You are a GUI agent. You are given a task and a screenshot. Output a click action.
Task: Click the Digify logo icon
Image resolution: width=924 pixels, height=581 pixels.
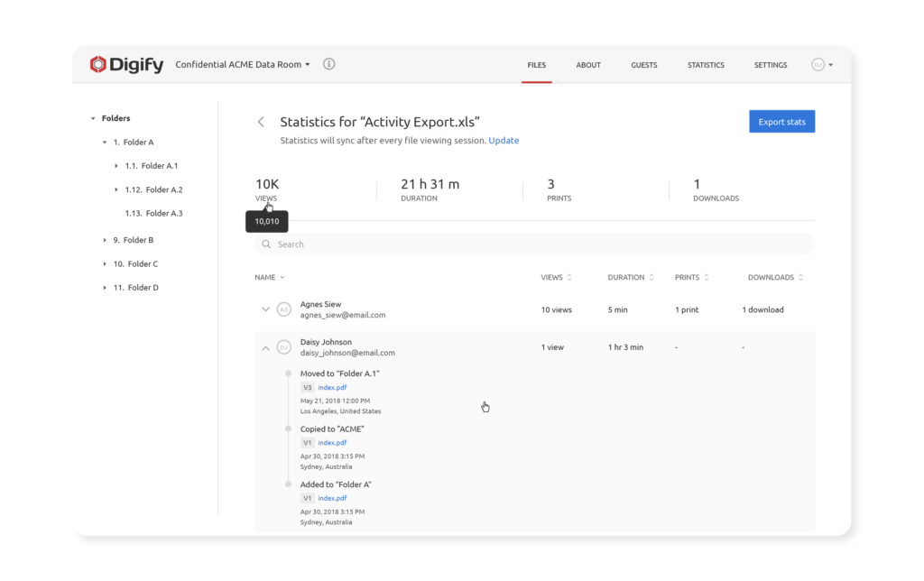tap(98, 65)
